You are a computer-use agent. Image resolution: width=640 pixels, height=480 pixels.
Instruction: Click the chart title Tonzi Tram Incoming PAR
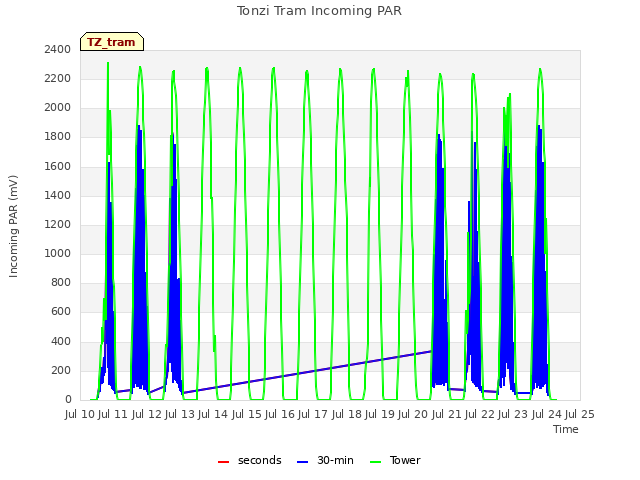click(319, 11)
